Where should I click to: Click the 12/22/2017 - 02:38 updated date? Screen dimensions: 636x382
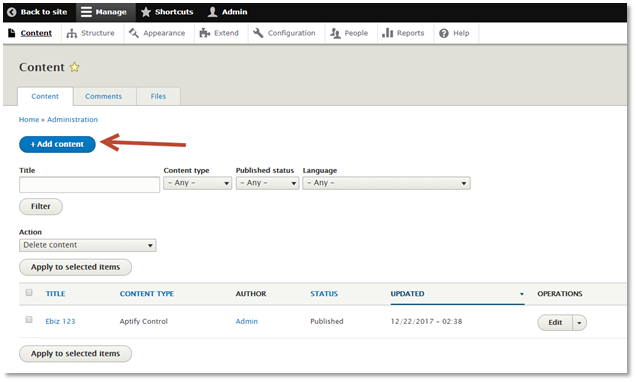pos(426,322)
